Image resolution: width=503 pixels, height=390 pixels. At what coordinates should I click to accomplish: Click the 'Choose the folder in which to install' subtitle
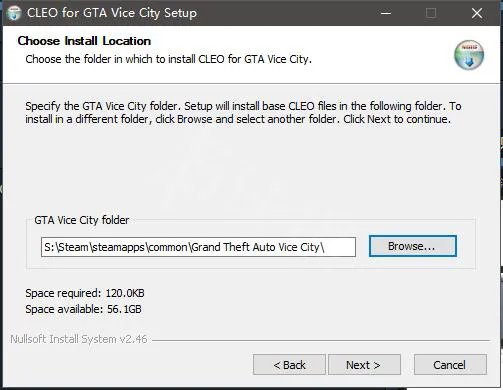coord(168,59)
